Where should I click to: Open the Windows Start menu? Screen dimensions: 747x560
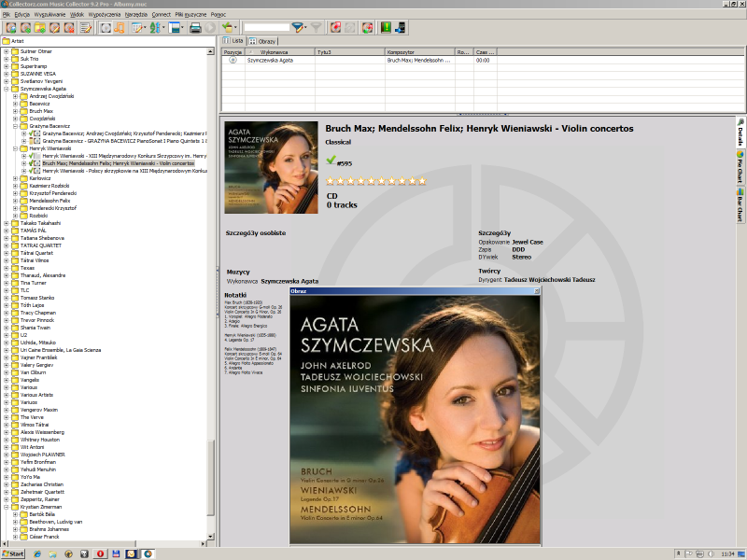[x=13, y=553]
